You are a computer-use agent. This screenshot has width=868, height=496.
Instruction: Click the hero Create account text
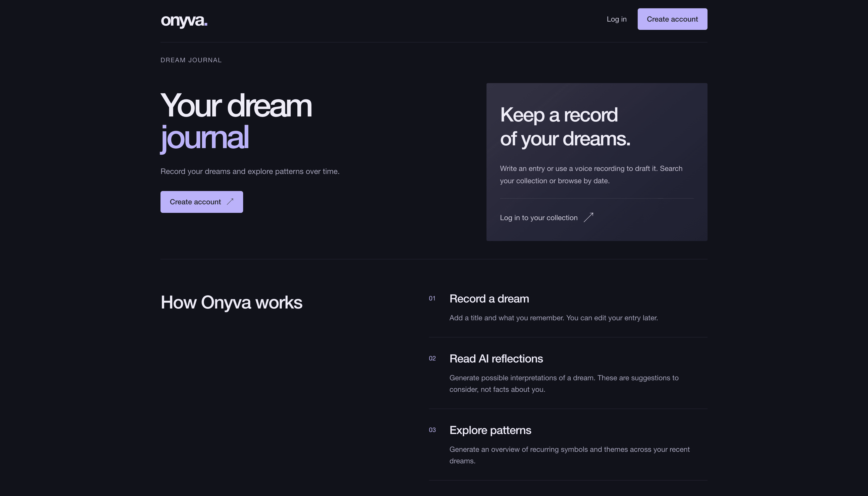(195, 202)
